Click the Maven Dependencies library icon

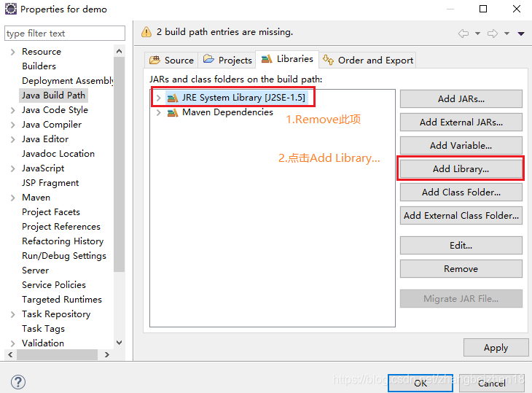pos(173,112)
